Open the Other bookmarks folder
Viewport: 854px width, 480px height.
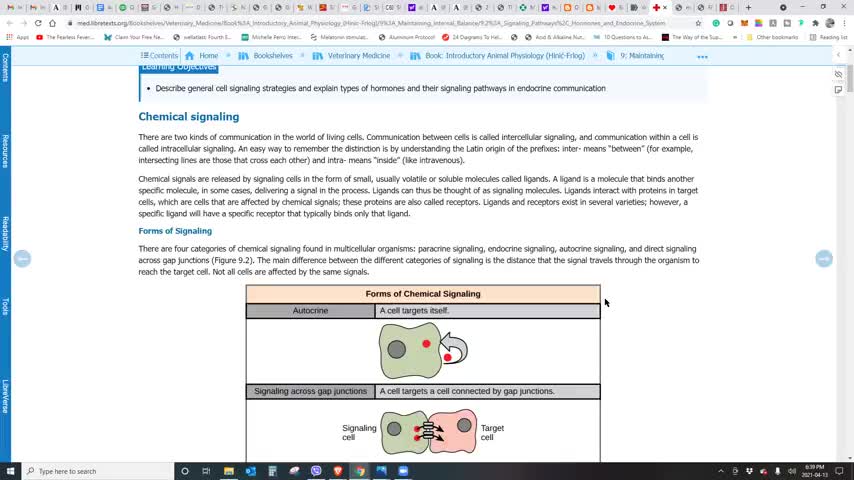(772, 37)
